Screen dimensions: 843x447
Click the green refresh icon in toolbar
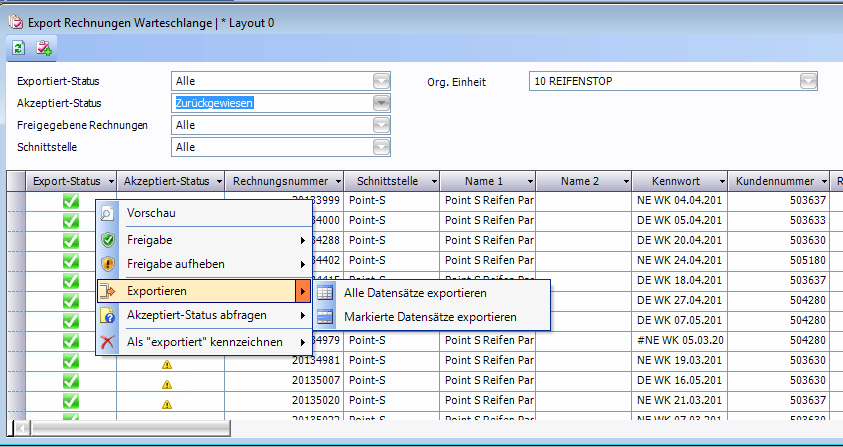coord(19,48)
